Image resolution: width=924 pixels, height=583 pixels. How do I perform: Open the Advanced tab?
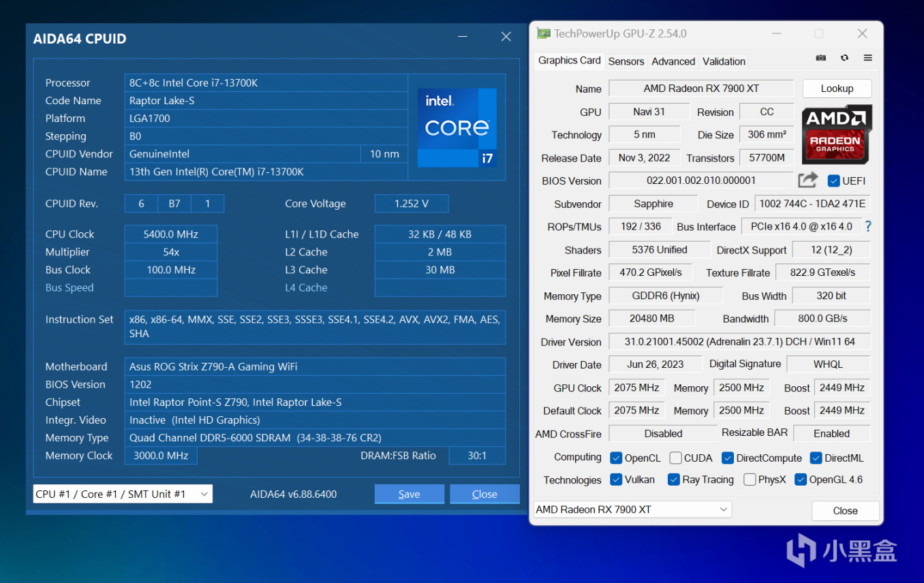click(673, 61)
